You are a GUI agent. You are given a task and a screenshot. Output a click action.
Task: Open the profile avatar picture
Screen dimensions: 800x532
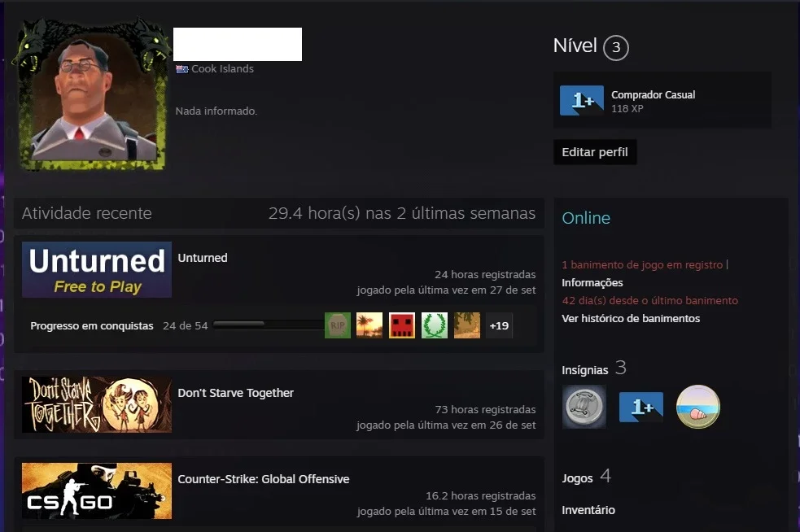coord(94,99)
